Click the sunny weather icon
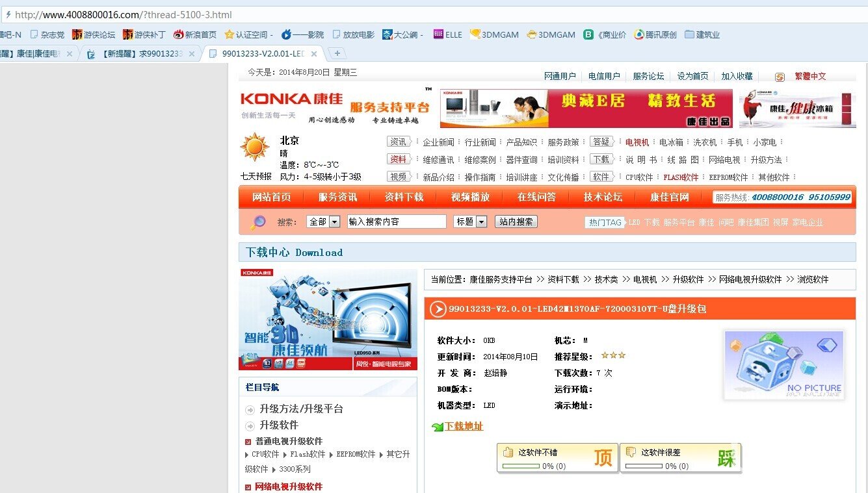 click(x=254, y=147)
